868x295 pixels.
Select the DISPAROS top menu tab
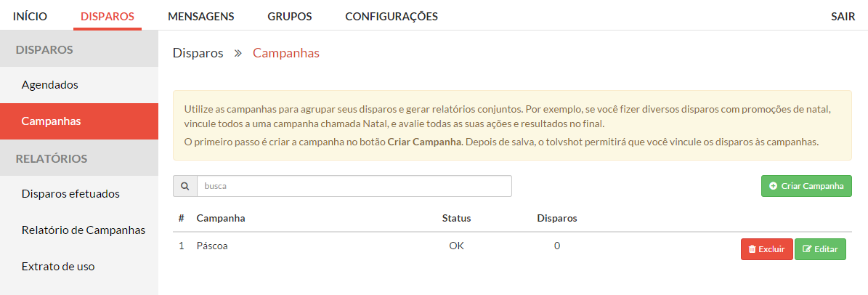pyautogui.click(x=108, y=16)
